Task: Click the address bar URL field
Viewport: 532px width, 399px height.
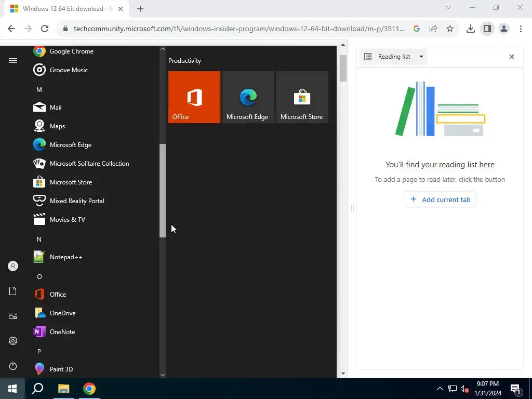Action: pyautogui.click(x=239, y=29)
